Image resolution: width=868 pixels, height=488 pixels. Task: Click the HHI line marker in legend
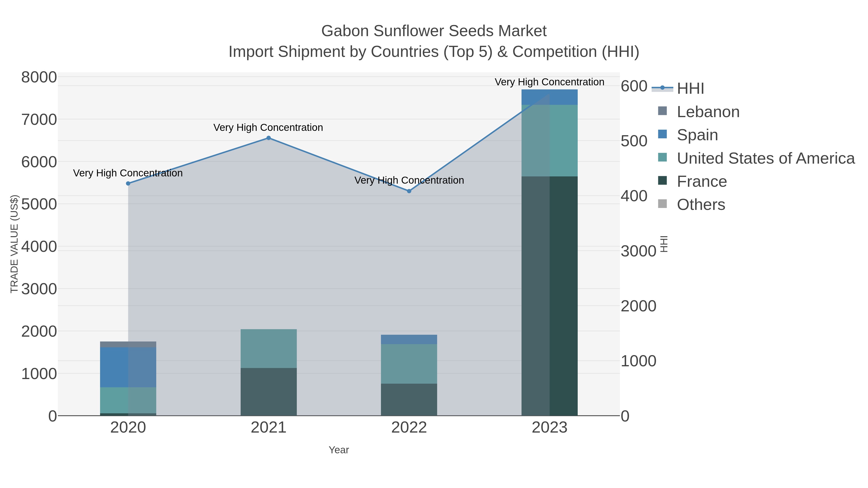(663, 88)
